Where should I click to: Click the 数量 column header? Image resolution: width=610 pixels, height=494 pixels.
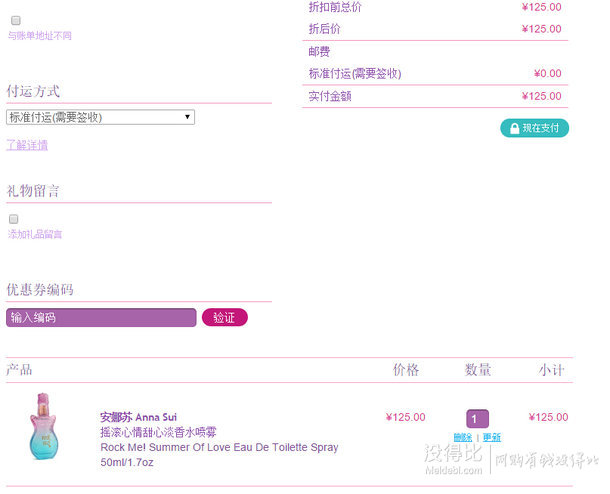point(478,370)
